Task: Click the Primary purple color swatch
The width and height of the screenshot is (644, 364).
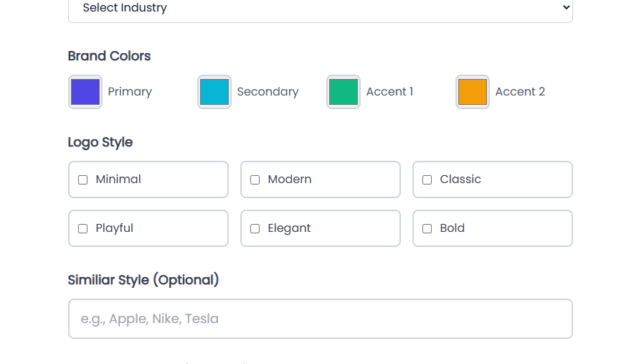Action: (85, 92)
